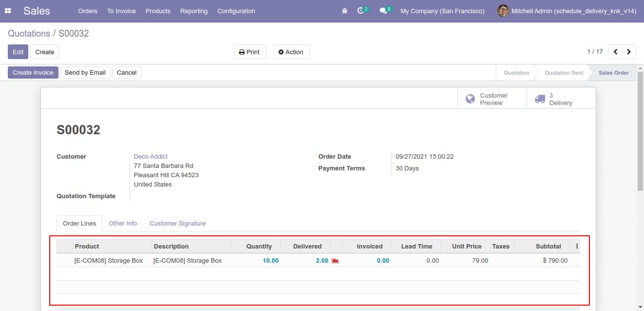The width and height of the screenshot is (644, 311).
Task: Open optional columns three-dot menu
Action: tap(577, 247)
